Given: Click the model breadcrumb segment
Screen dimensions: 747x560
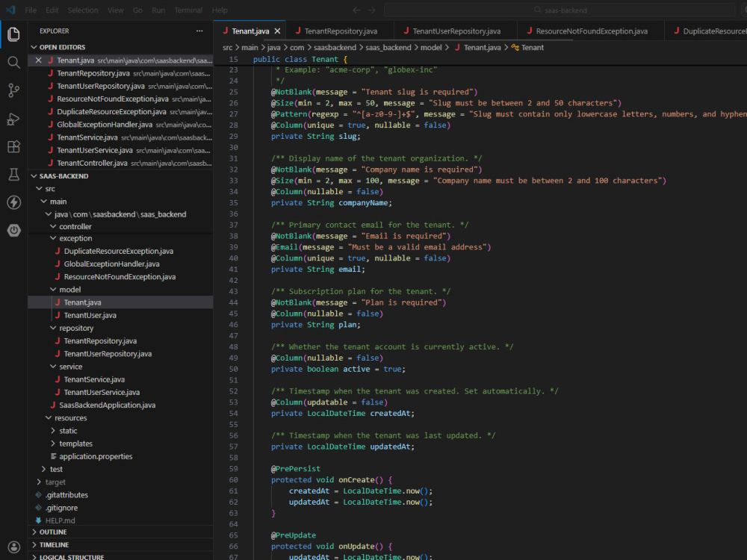Looking at the screenshot, I should tap(431, 48).
